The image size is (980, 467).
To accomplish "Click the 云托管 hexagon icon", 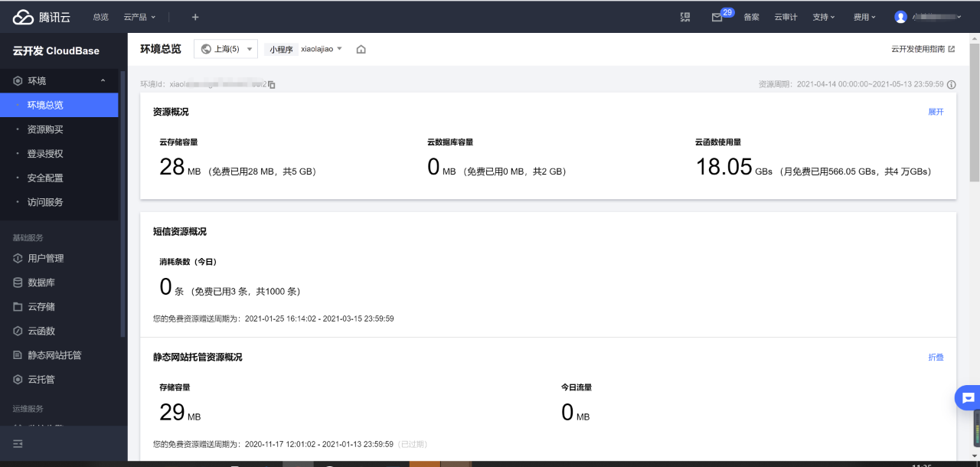I will pos(18,380).
